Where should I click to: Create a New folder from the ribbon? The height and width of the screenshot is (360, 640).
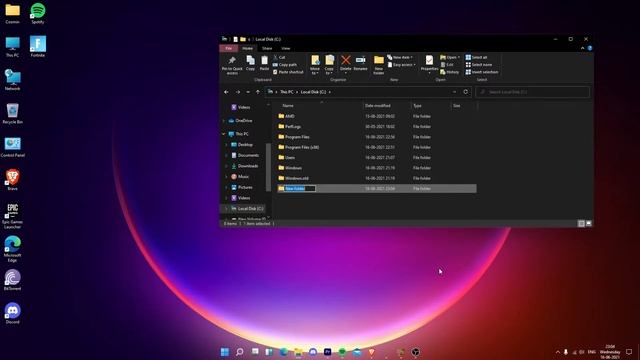(x=379, y=65)
